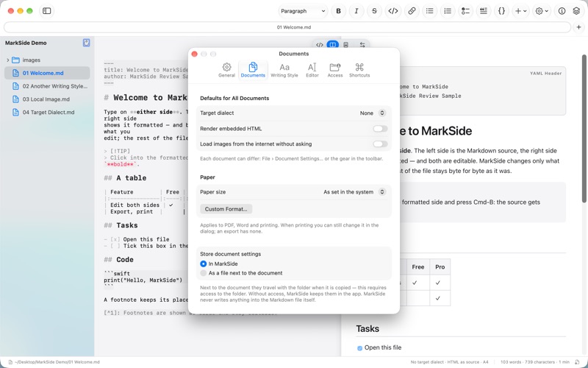Apply bold formatting from the toolbar

click(338, 11)
